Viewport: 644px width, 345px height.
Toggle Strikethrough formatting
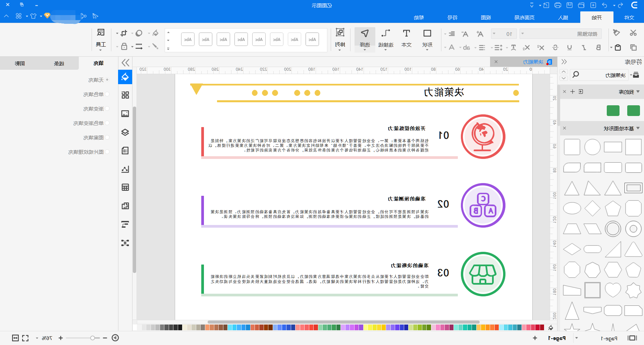(555, 48)
